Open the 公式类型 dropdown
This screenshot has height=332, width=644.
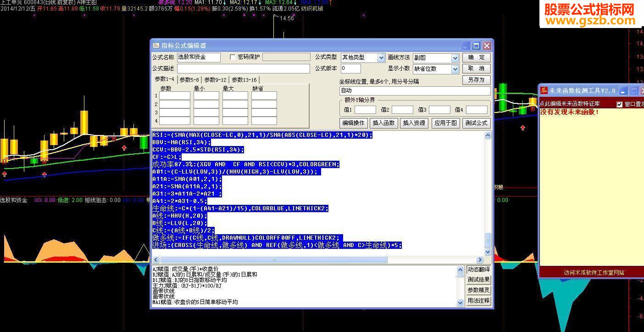tap(381, 57)
